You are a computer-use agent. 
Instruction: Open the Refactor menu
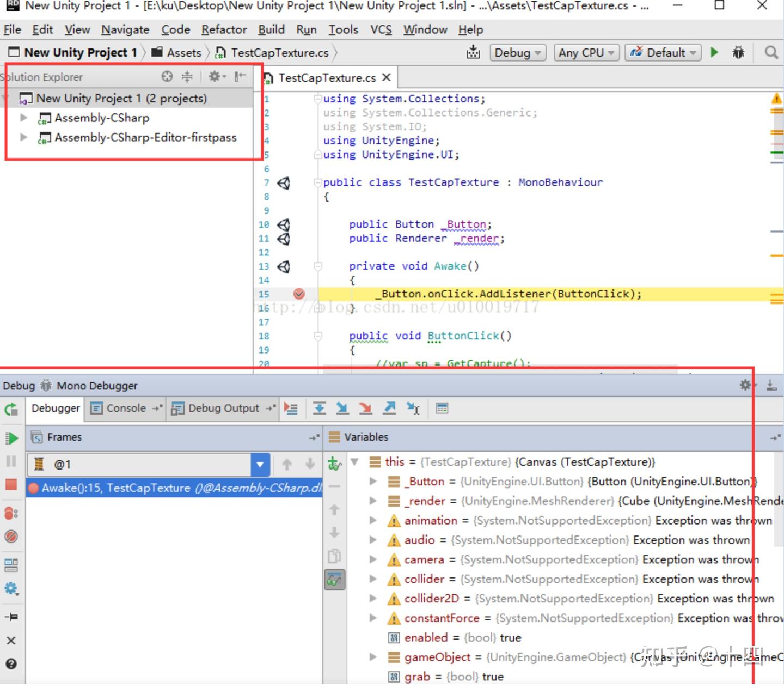click(x=223, y=29)
